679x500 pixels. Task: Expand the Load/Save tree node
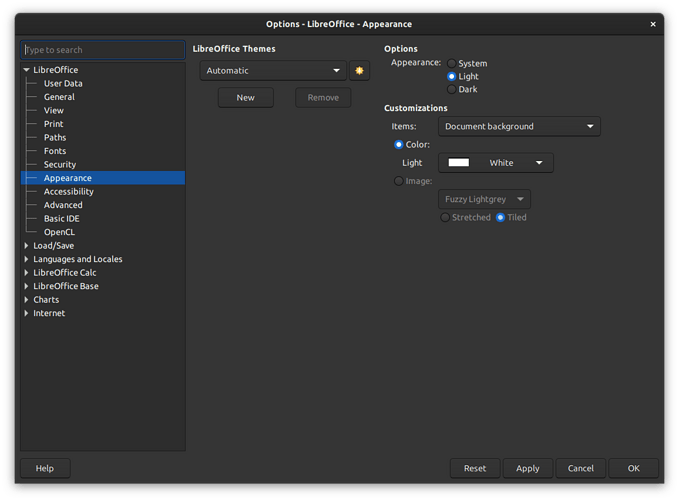point(26,245)
